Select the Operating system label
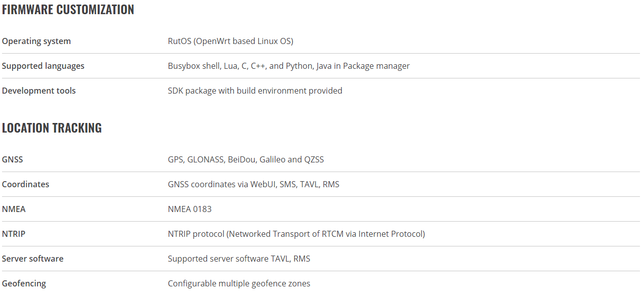The width and height of the screenshot is (644, 294). (x=36, y=41)
